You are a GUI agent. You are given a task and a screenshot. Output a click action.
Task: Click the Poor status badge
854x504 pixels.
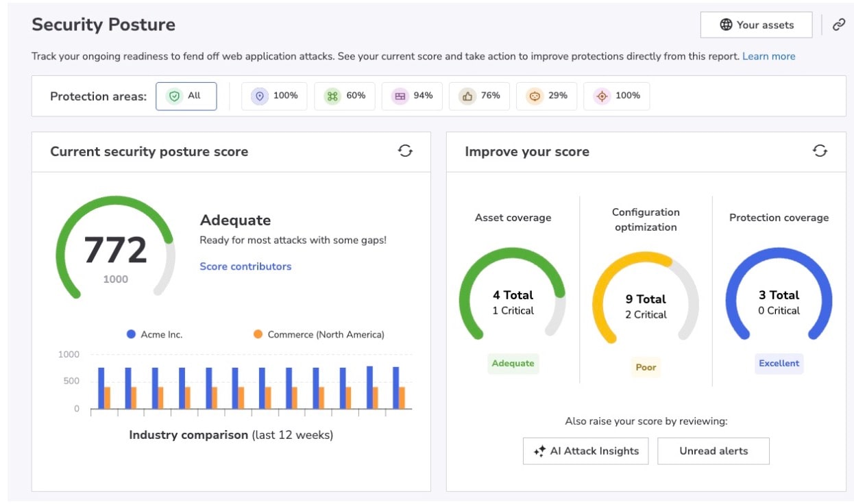pyautogui.click(x=646, y=368)
